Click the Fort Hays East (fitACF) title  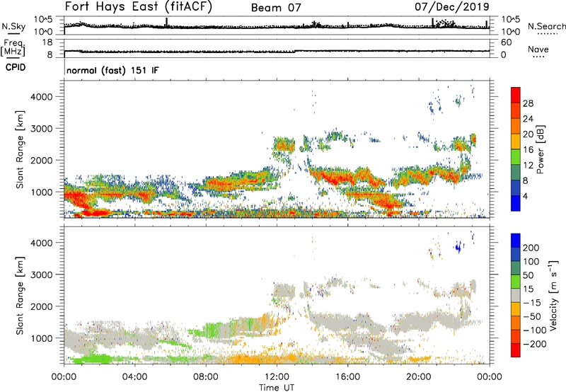point(139,7)
